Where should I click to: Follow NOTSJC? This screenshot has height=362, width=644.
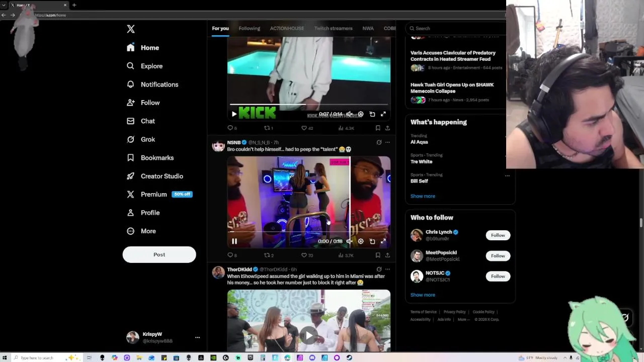(x=498, y=276)
